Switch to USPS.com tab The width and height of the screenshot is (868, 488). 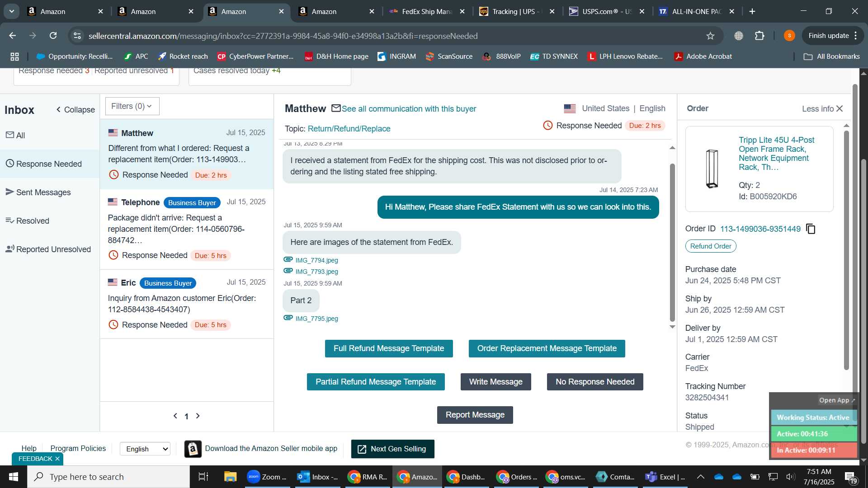click(607, 11)
